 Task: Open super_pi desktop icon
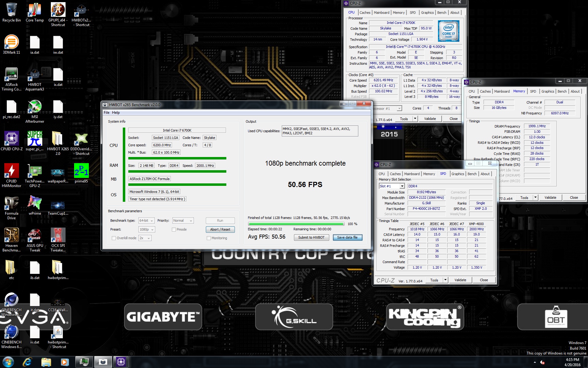[x=35, y=141]
